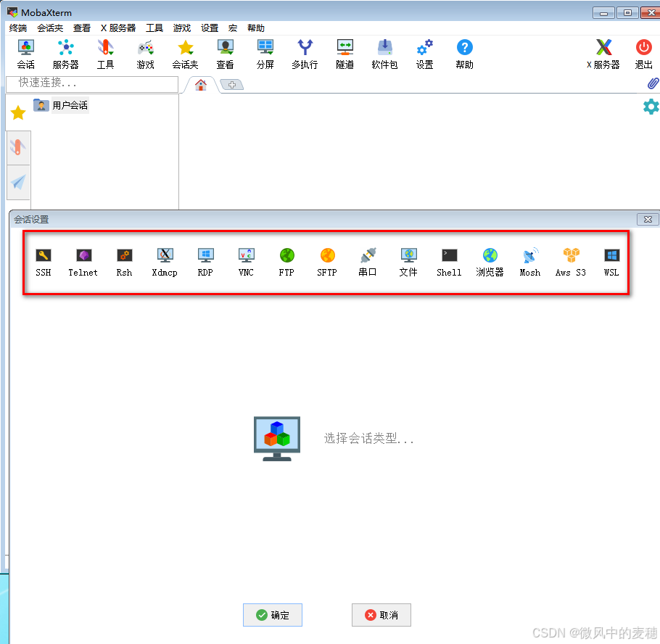Image resolution: width=660 pixels, height=644 pixels.
Task: Click the 帮助 help question mark icon
Action: (x=464, y=54)
